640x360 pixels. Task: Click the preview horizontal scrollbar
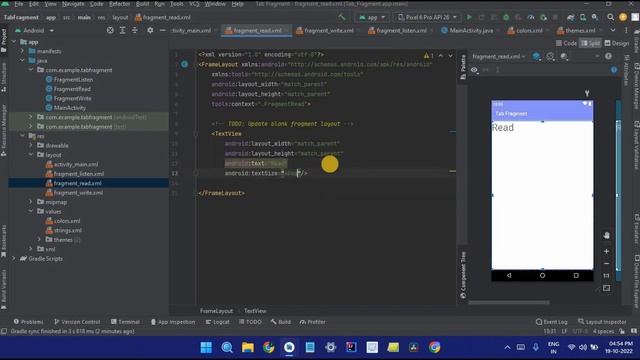click(x=509, y=302)
